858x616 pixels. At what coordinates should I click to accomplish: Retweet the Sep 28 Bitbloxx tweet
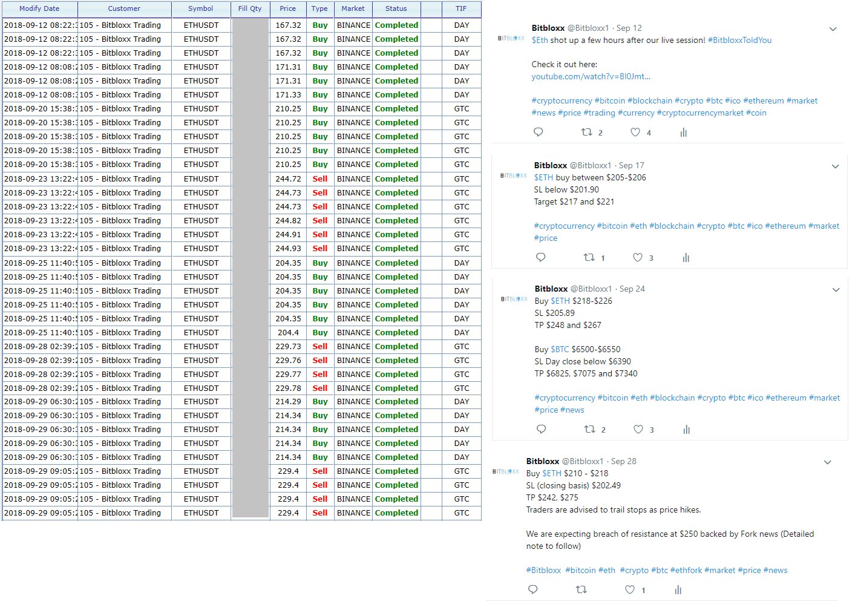pyautogui.click(x=581, y=589)
